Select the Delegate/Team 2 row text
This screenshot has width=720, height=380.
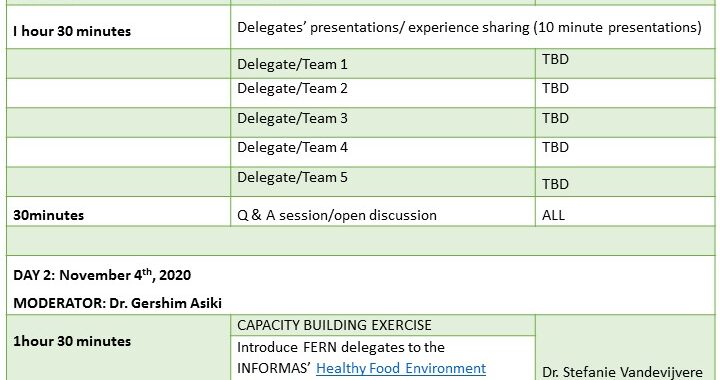(292, 88)
